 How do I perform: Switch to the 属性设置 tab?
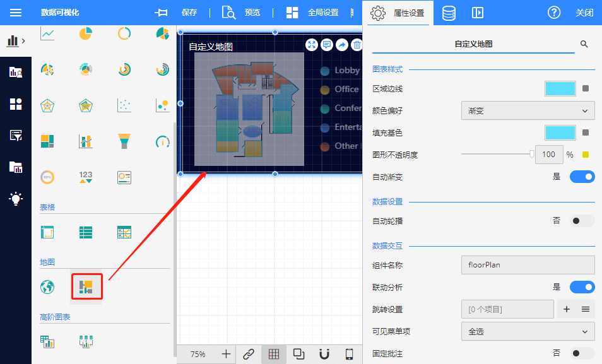pos(397,13)
